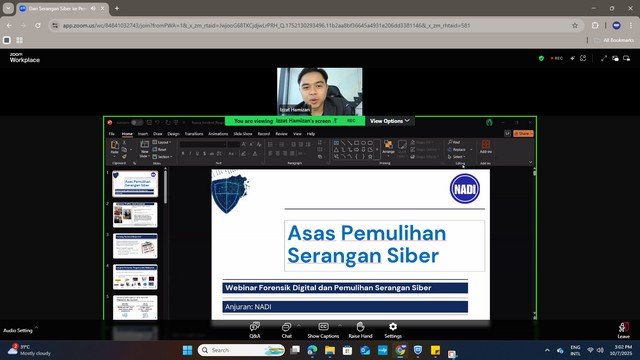Click Izzat Hamizan's video thumbnail
The image size is (640, 360).
point(319,91)
